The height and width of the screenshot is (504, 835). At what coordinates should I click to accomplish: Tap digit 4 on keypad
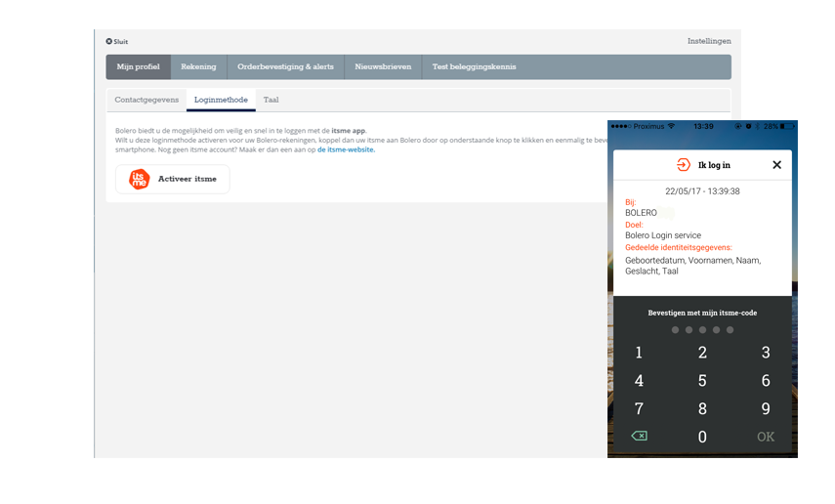coord(639,381)
